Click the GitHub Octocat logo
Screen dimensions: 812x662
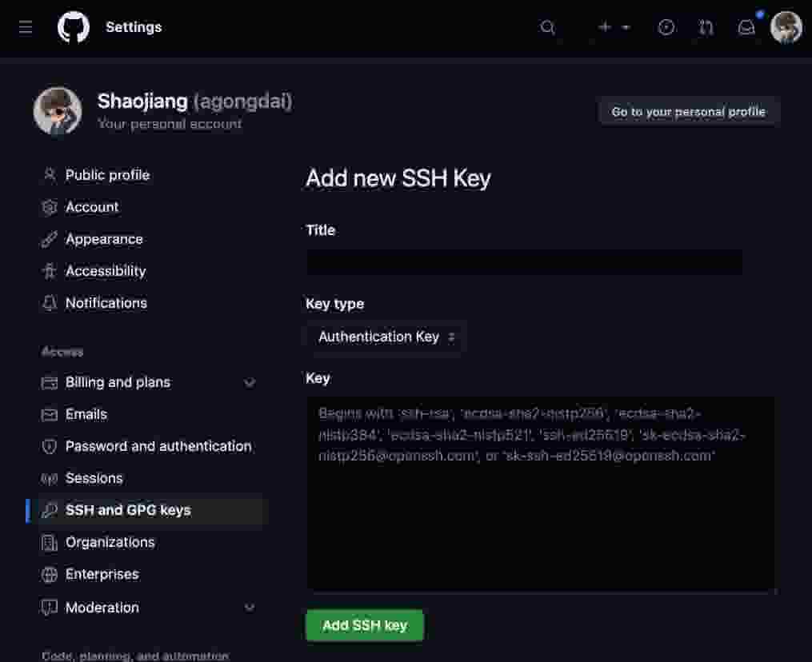coord(73,27)
